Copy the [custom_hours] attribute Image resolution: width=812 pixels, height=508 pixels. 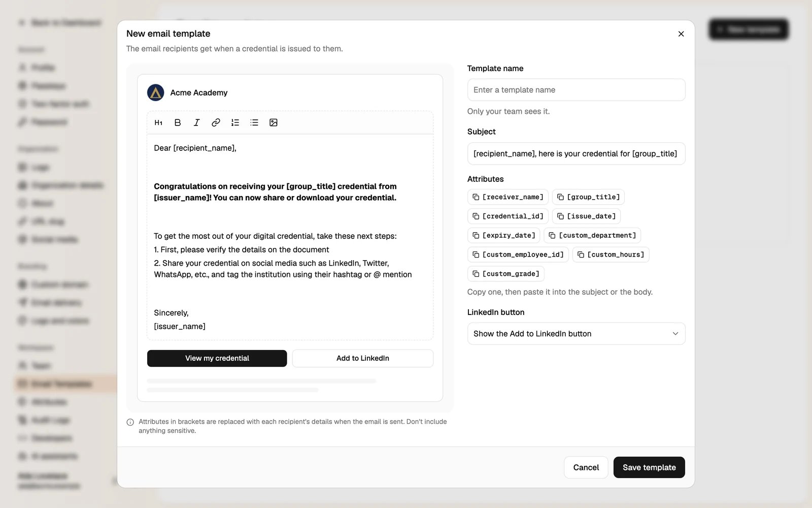(x=611, y=255)
